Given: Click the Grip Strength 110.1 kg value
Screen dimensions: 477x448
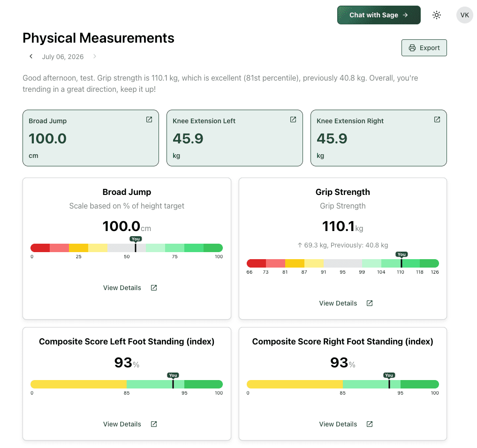Looking at the screenshot, I should (342, 226).
